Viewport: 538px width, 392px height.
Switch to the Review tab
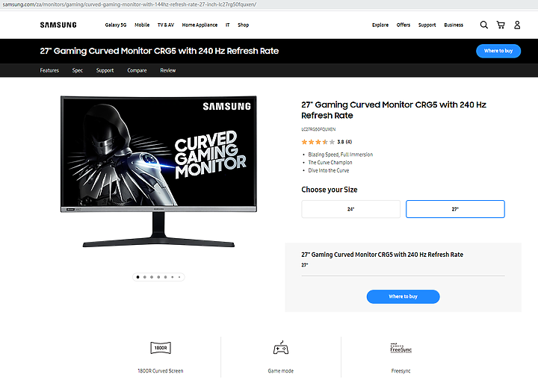168,70
